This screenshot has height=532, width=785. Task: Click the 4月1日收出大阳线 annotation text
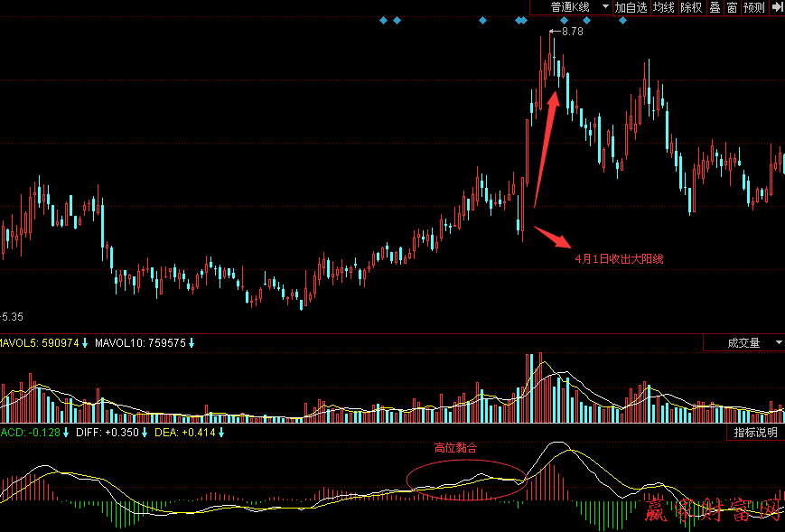tap(619, 259)
